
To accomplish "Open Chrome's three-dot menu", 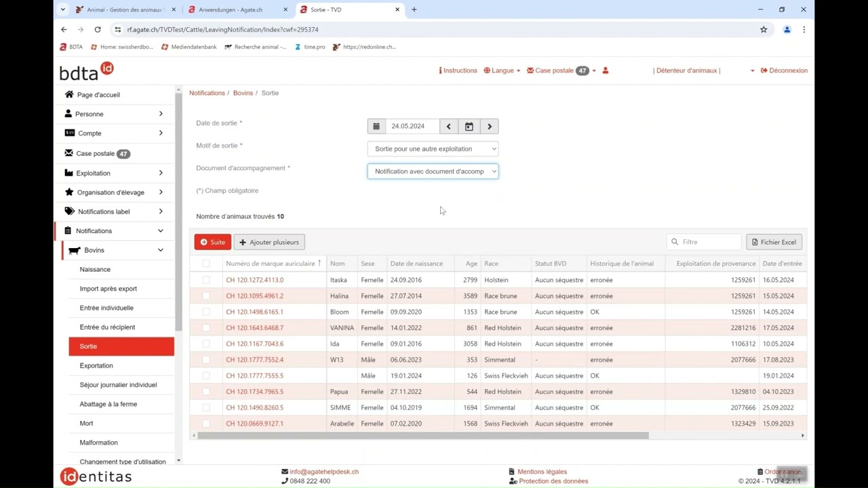I will click(x=804, y=30).
